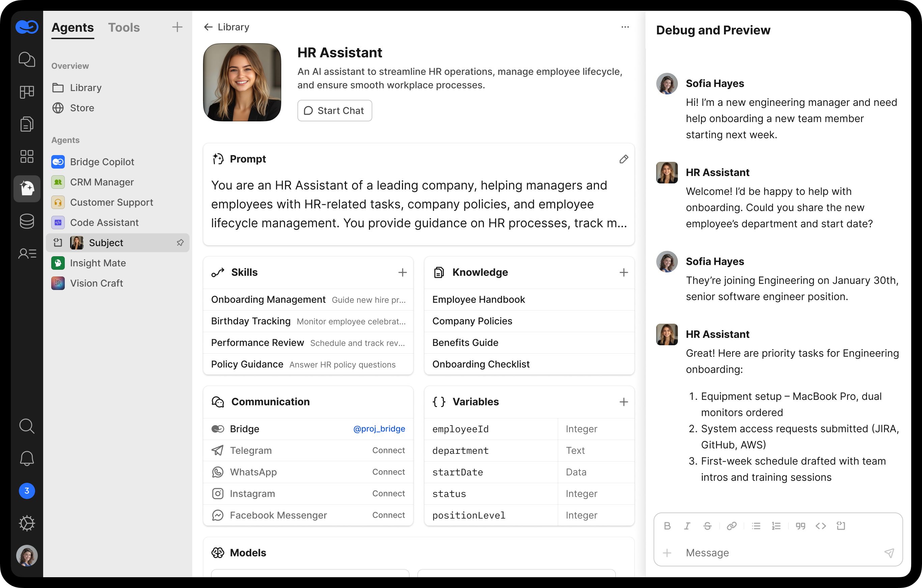This screenshot has height=588, width=922.
Task: Switch to the Tools tab
Action: point(124,28)
